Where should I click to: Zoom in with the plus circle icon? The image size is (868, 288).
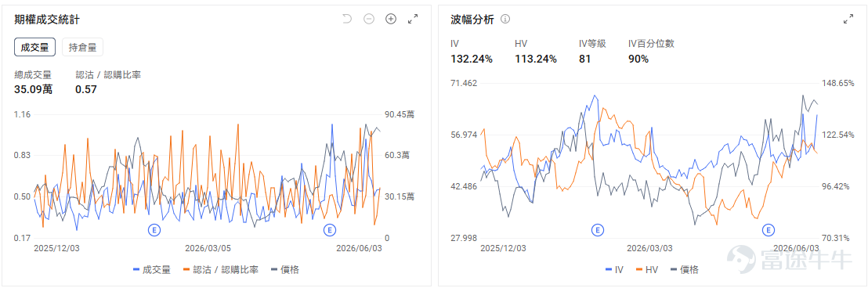click(x=391, y=20)
